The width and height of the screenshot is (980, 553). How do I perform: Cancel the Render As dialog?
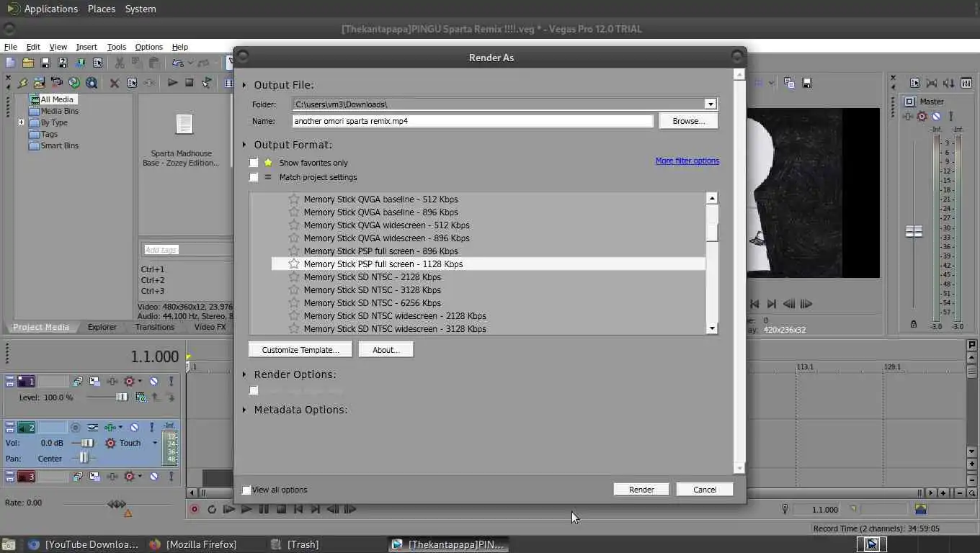point(705,490)
